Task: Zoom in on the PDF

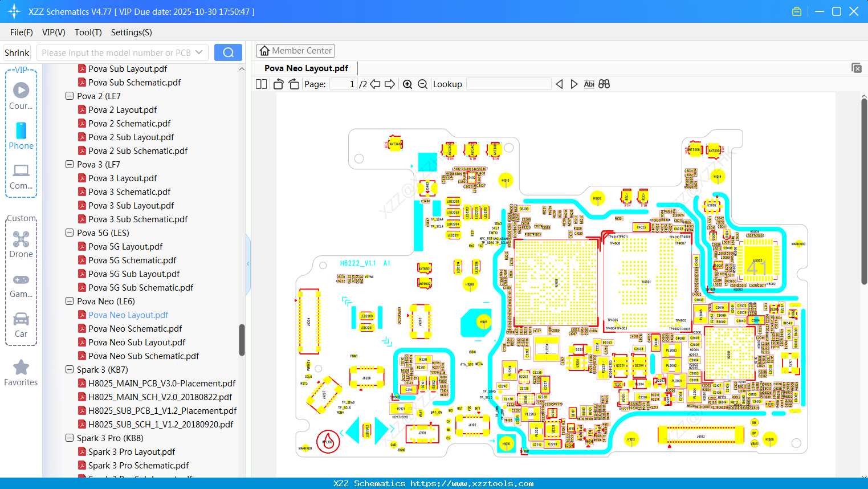Action: (x=407, y=84)
